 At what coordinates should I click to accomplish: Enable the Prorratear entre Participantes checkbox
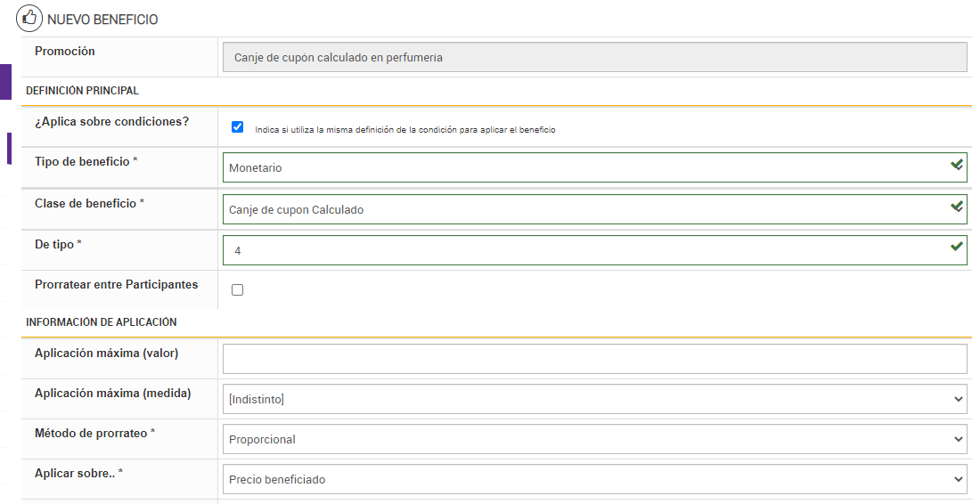click(x=237, y=289)
